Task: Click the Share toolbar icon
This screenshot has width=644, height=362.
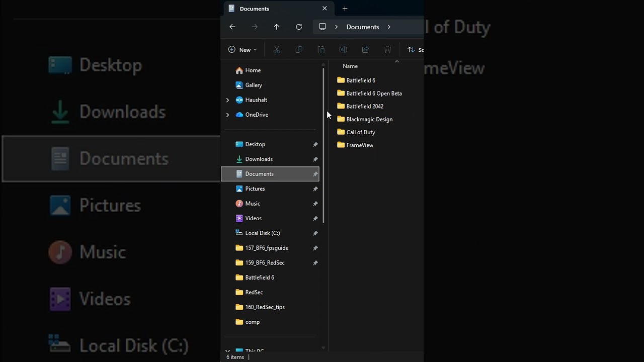Action: (x=365, y=50)
